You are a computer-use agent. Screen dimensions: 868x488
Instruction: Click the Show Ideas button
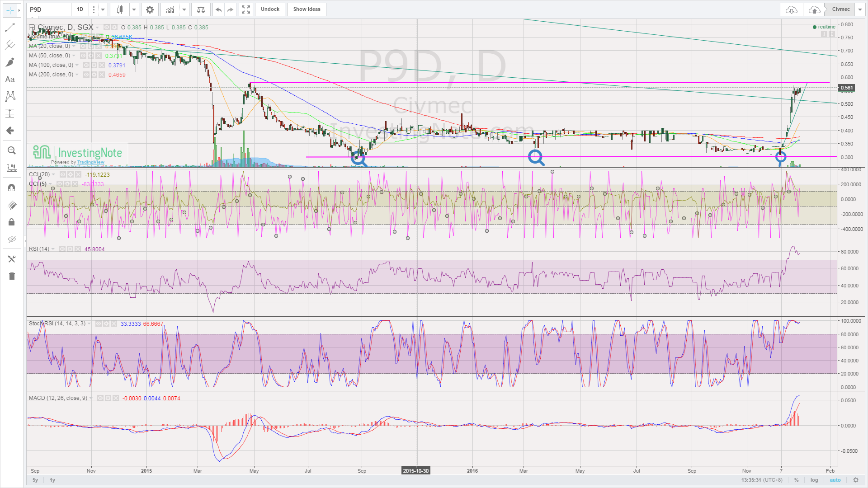point(307,9)
